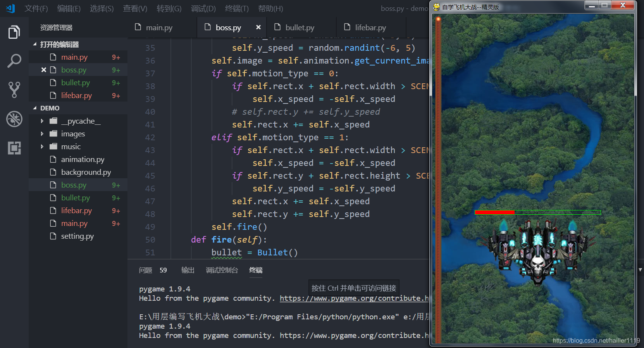Screen dimensions: 644x348
Task: Minimize the pygame game window
Action: [591, 5]
